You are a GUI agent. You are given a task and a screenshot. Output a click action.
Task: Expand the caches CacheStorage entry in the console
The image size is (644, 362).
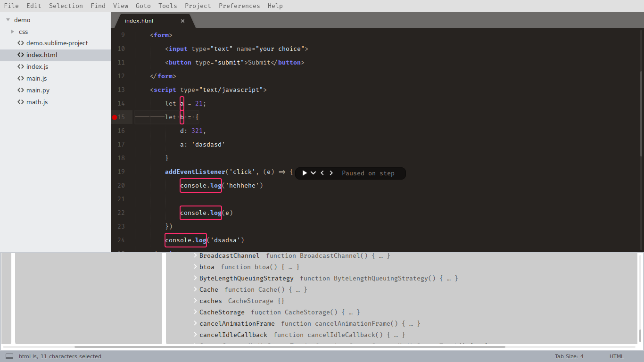tap(195, 301)
